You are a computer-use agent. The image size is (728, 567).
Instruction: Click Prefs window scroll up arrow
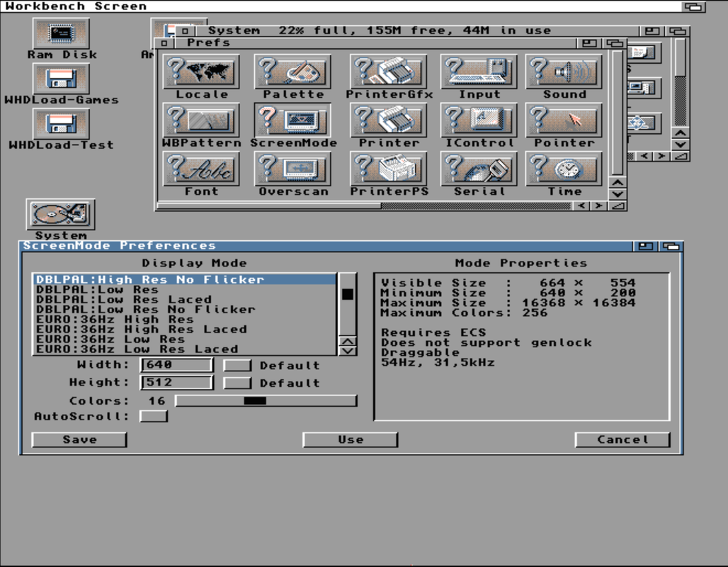(x=617, y=182)
